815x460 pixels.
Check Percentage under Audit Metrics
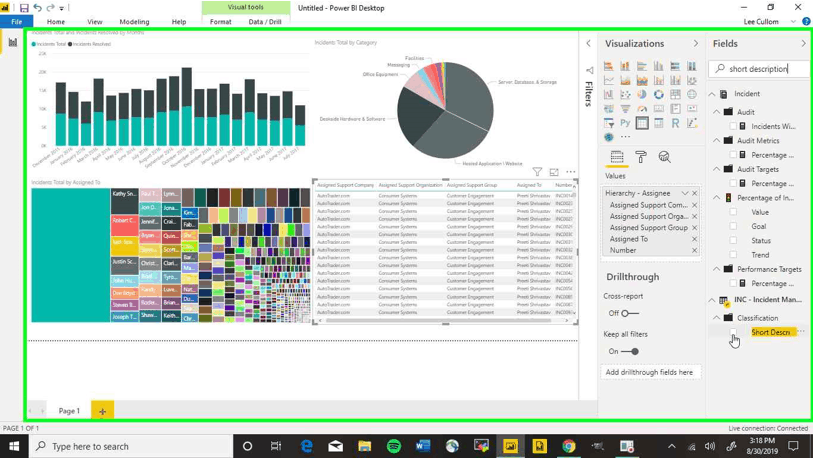pos(733,155)
